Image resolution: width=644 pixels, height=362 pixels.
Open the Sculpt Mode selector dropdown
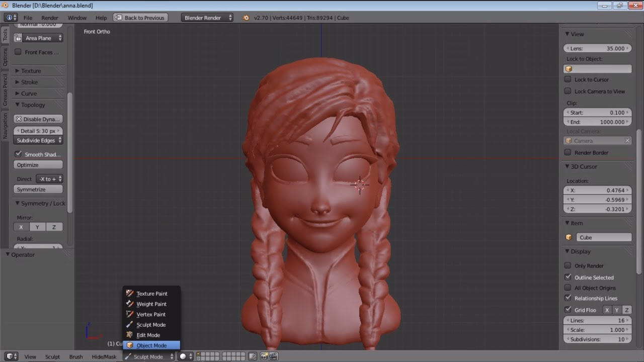point(149,356)
